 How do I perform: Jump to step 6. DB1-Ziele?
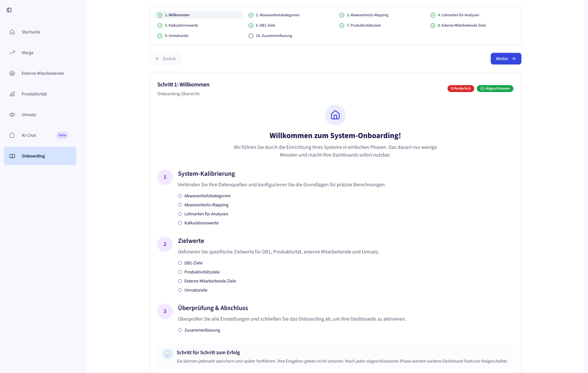(265, 25)
